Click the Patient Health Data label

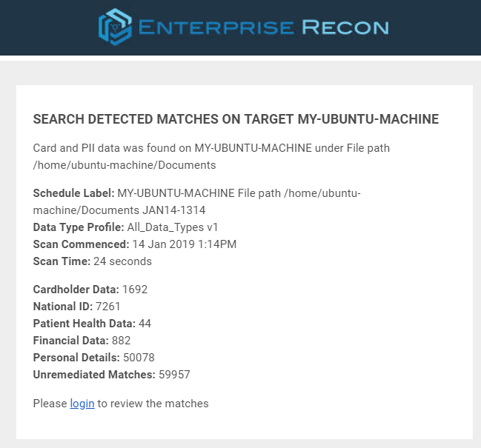click(x=84, y=323)
